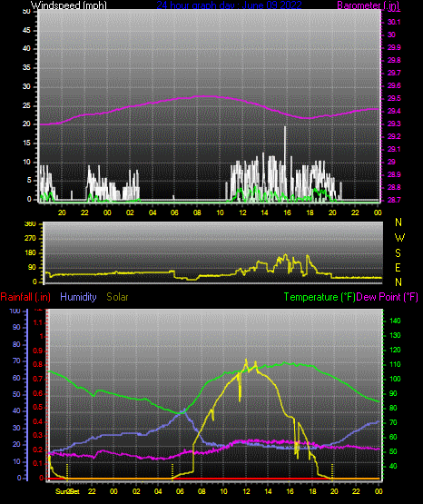
Task: Click barometer scale value 29.1
Action: tap(394, 149)
